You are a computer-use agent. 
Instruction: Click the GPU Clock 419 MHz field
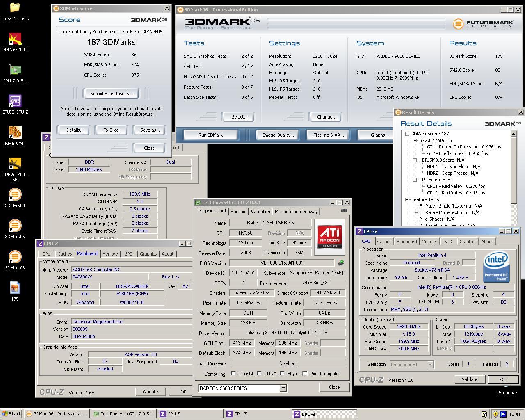tap(242, 343)
